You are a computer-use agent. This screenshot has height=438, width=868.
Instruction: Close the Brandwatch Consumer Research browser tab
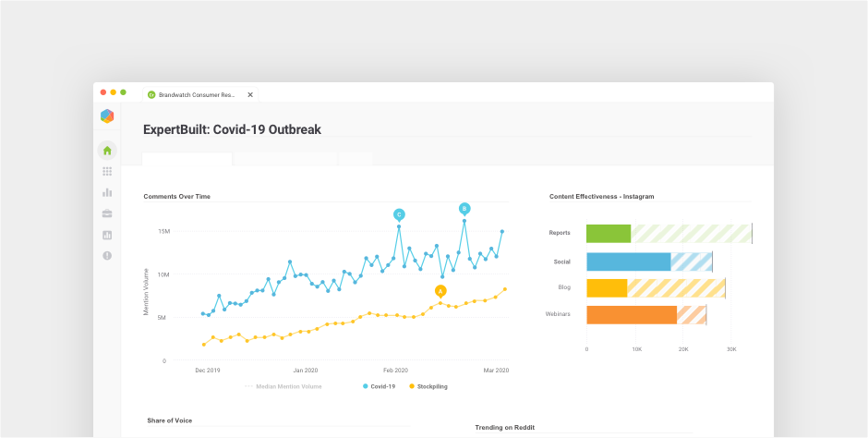(249, 94)
